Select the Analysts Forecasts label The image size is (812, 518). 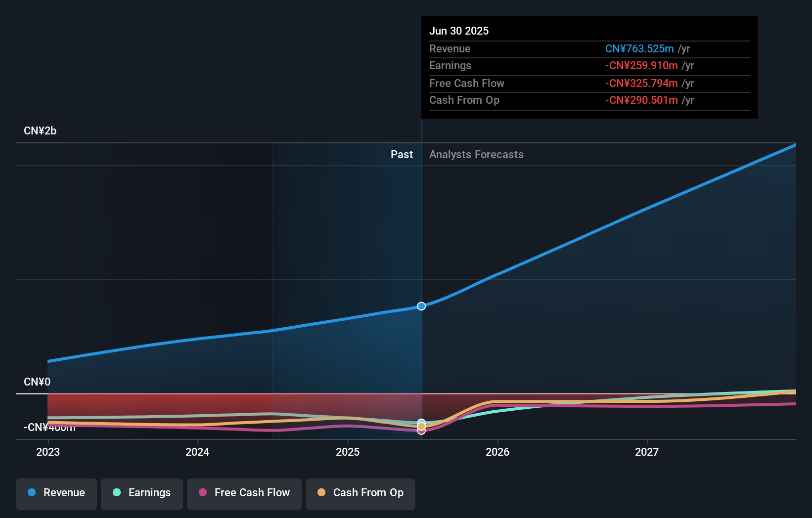tap(476, 154)
